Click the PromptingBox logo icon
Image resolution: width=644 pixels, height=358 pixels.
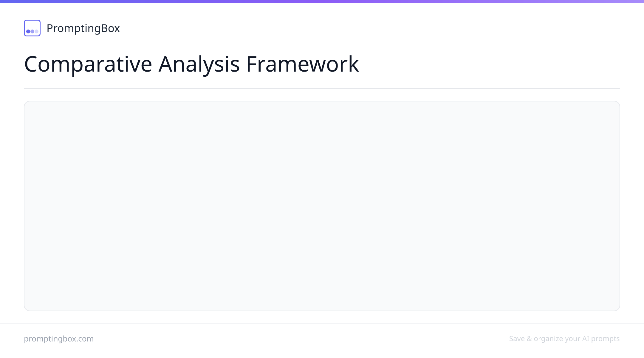[x=32, y=28]
